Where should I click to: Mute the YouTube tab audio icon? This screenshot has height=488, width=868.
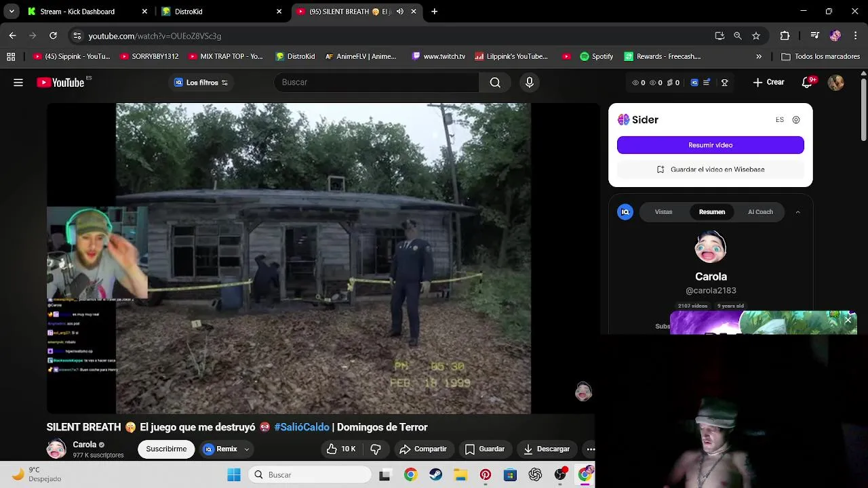click(x=400, y=12)
